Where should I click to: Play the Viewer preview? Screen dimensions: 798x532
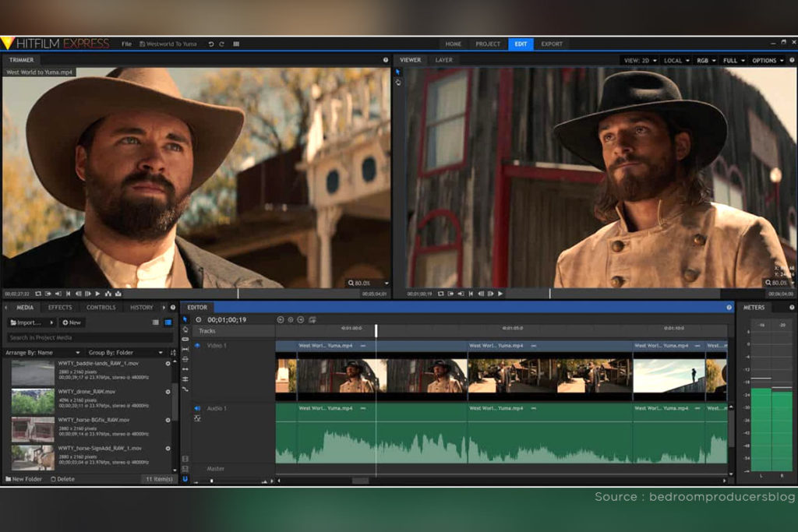[500, 294]
